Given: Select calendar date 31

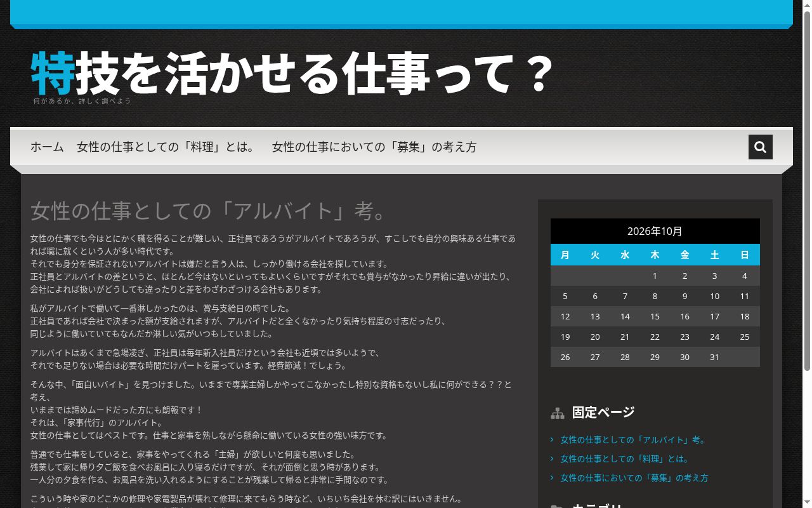Looking at the screenshot, I should click(714, 357).
